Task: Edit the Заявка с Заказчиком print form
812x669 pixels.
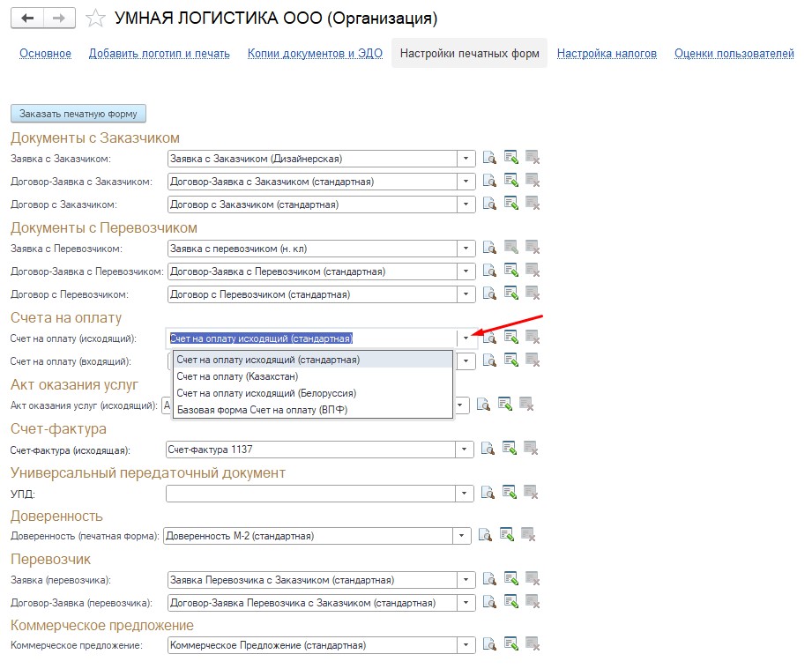Action: point(511,158)
